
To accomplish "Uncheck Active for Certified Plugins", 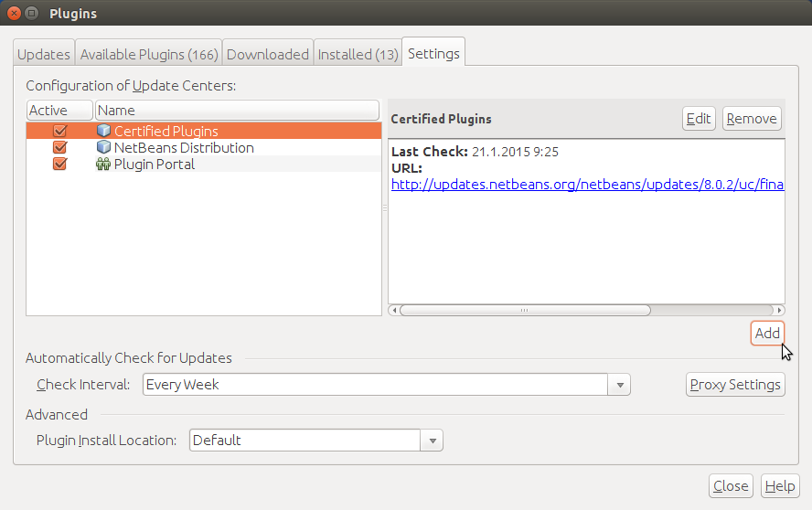I will point(59,131).
